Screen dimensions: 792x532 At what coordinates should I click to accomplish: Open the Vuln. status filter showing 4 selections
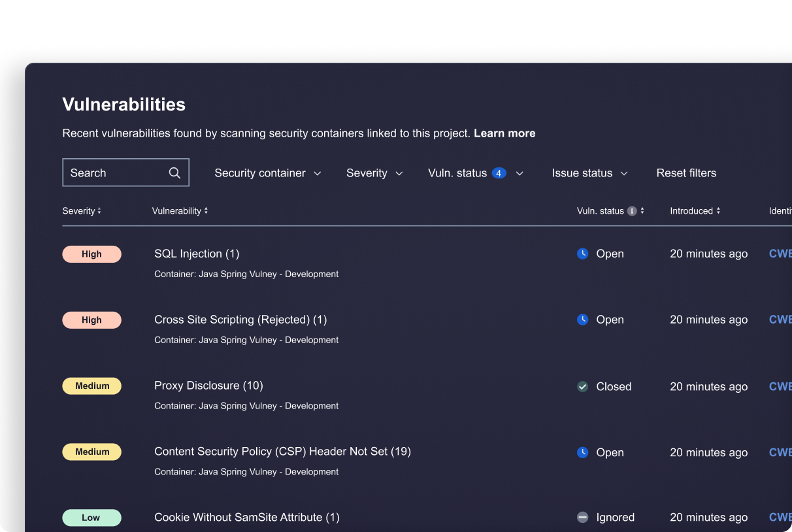pos(475,173)
